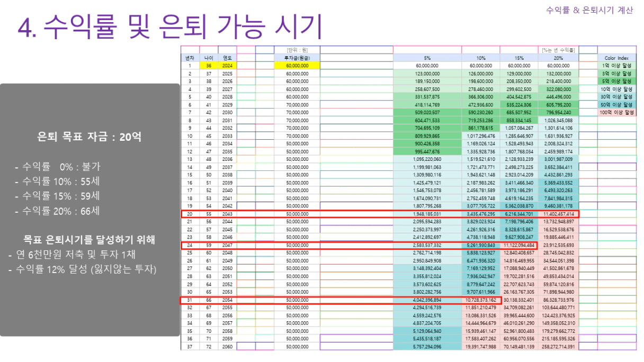Click the '목표 은퇴시기를 달성하기 위해' subheading
644x362 pixels.
(x=90, y=240)
